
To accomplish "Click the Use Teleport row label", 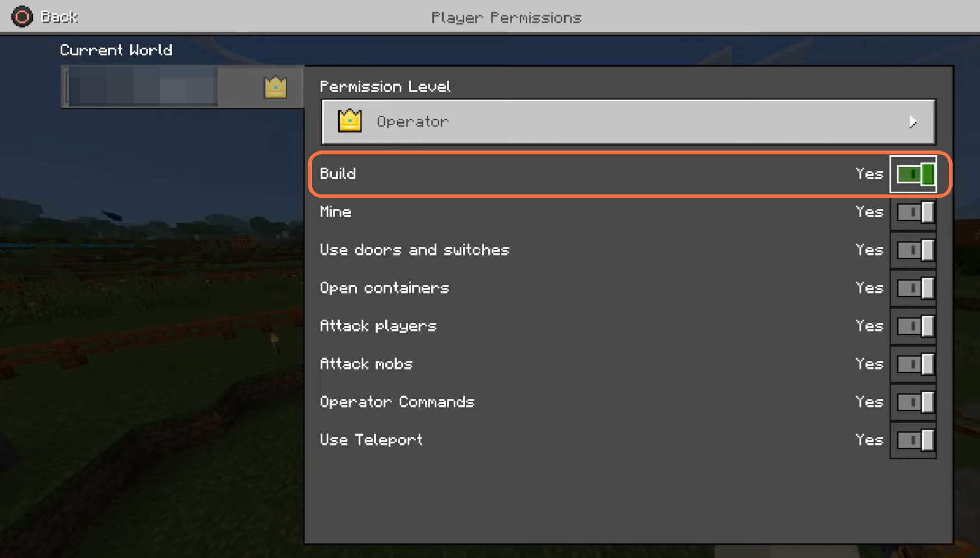I will coord(371,440).
